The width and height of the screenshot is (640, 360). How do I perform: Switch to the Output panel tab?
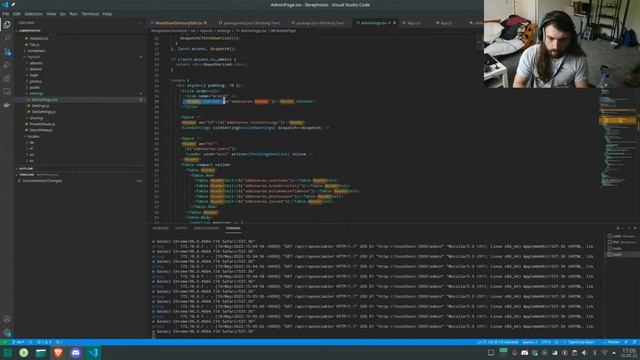click(x=181, y=228)
